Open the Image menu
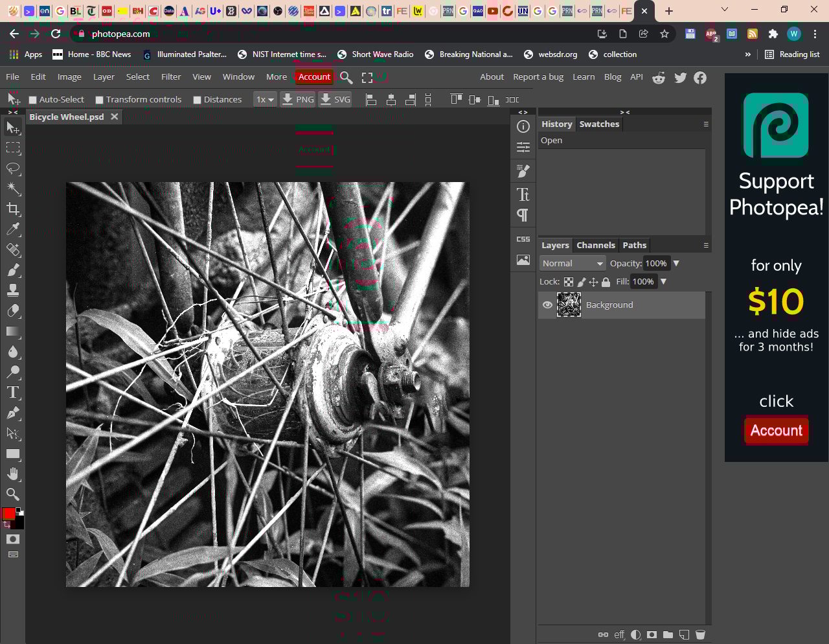 click(69, 77)
